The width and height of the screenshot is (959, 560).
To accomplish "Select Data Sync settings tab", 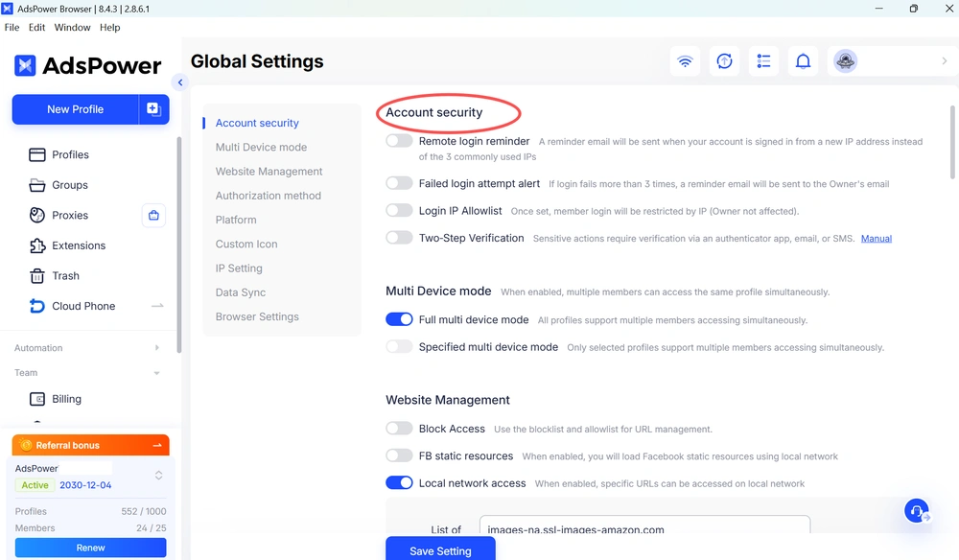I will click(241, 292).
